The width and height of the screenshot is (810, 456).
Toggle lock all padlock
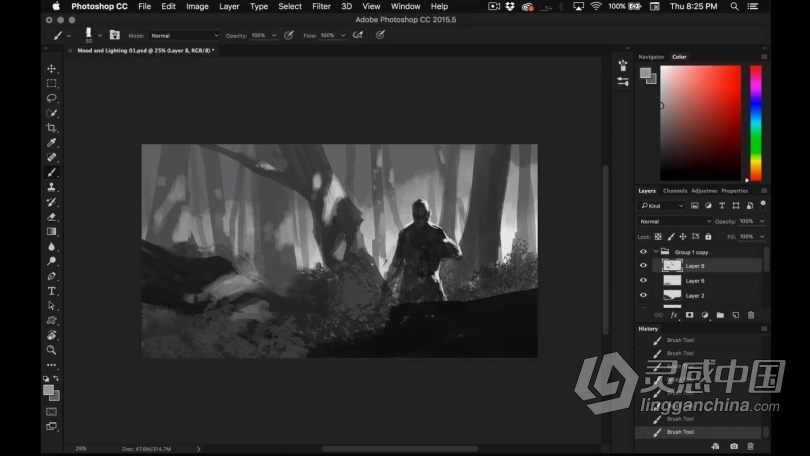[x=708, y=237]
